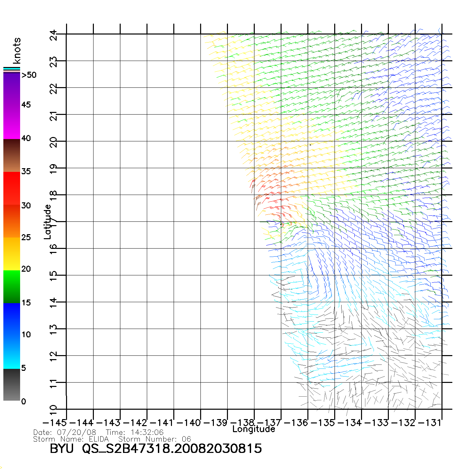Screen dimensions: 476x469
Task: Click the 'Time: 14:32:06' text
Action: tap(135, 432)
